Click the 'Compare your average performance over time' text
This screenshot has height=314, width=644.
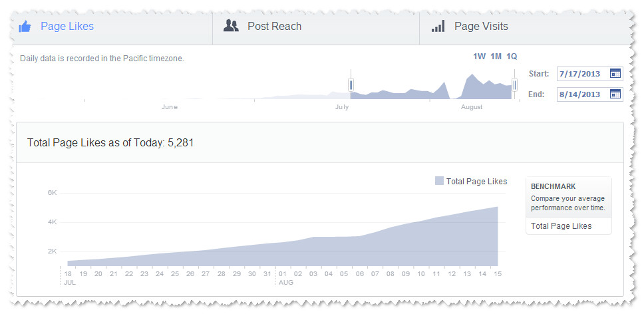pyautogui.click(x=568, y=203)
